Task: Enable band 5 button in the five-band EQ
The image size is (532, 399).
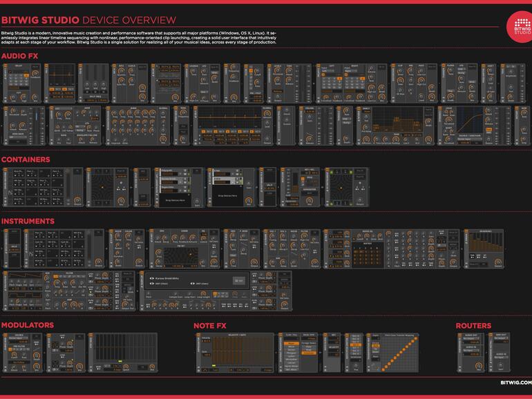Action: pyautogui.click(x=252, y=131)
